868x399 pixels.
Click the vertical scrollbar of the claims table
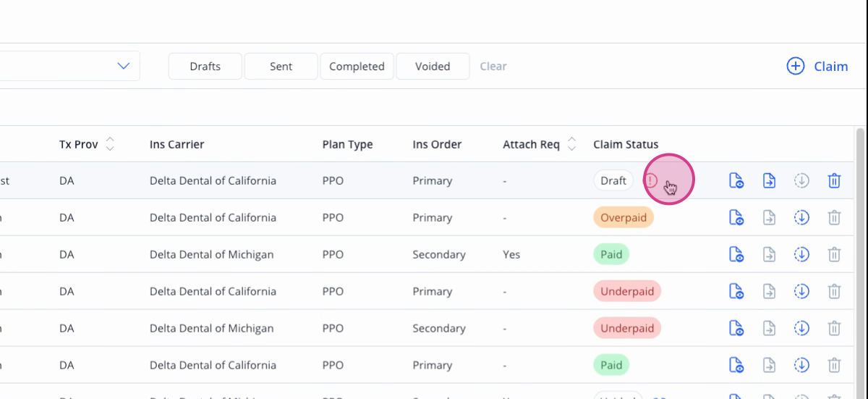pyautogui.click(x=859, y=264)
